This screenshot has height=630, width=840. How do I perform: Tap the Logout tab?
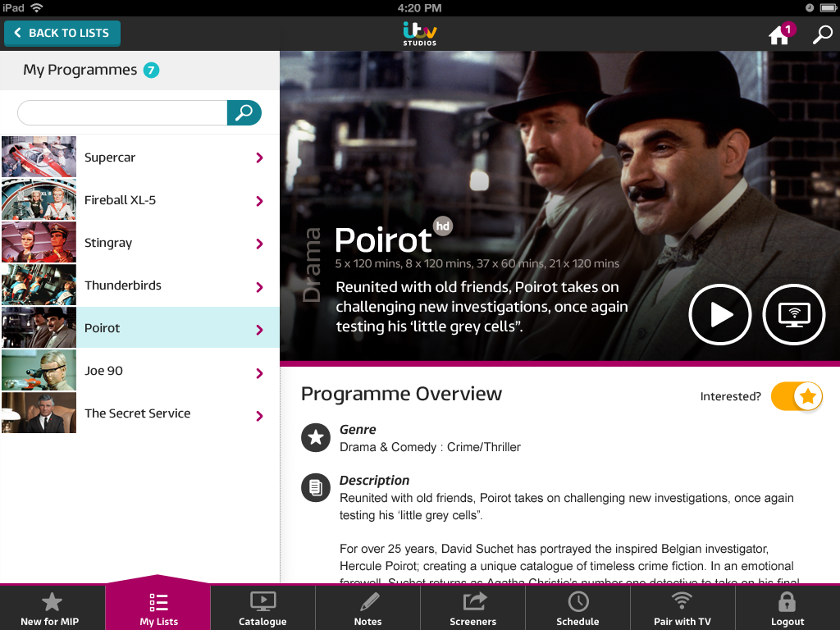[x=787, y=608]
